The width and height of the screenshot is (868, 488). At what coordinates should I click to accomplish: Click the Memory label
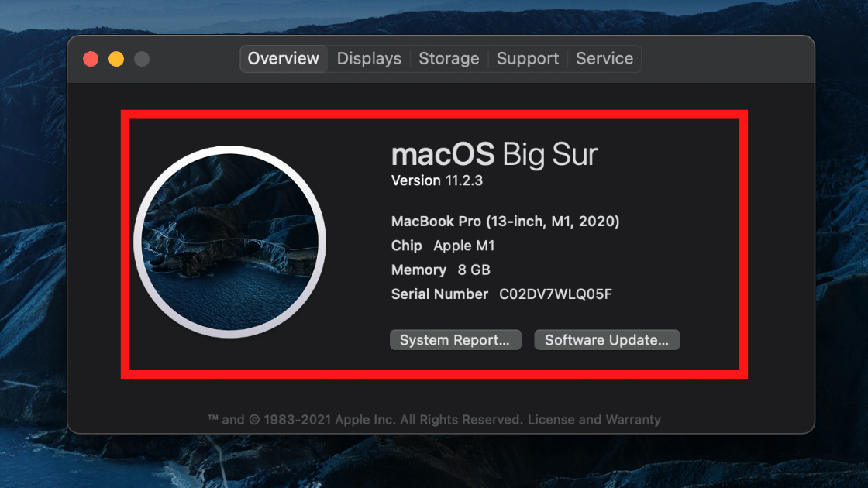coord(418,270)
